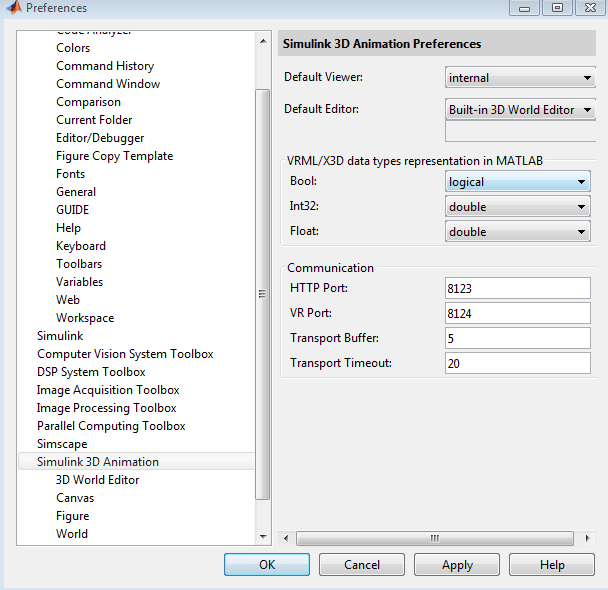Click the Transport Buffer field
The height and width of the screenshot is (590, 608).
[517, 338]
